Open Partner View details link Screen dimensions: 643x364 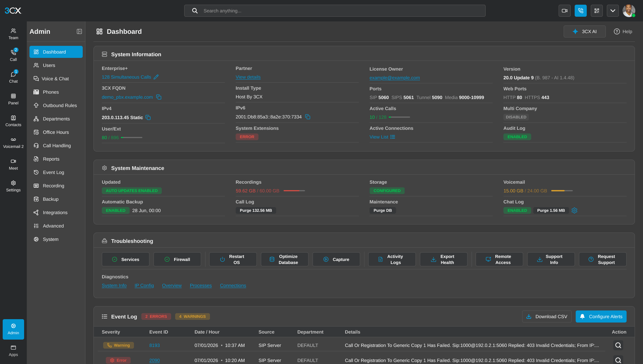(248, 77)
